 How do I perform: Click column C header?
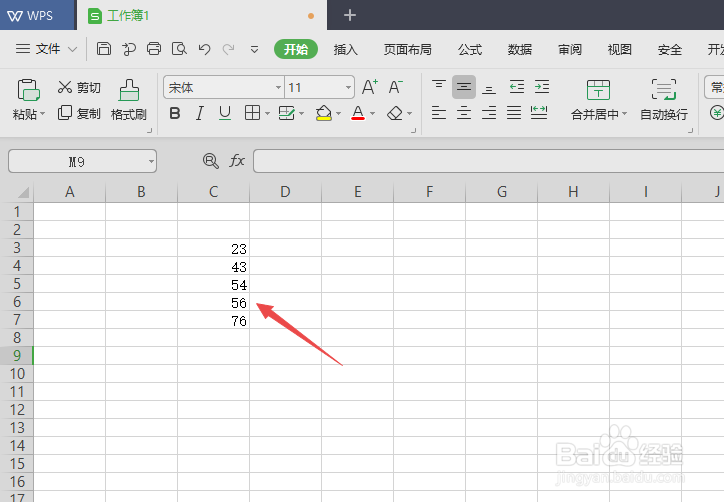tap(213, 192)
